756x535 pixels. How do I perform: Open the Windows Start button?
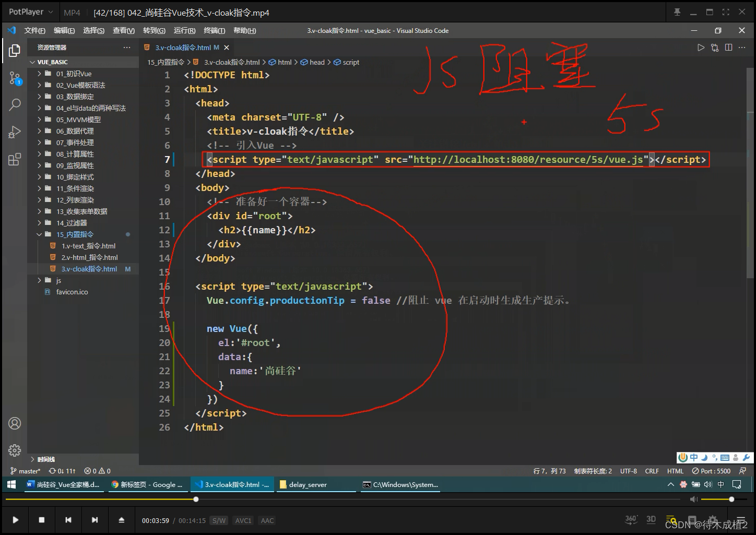pyautogui.click(x=11, y=484)
